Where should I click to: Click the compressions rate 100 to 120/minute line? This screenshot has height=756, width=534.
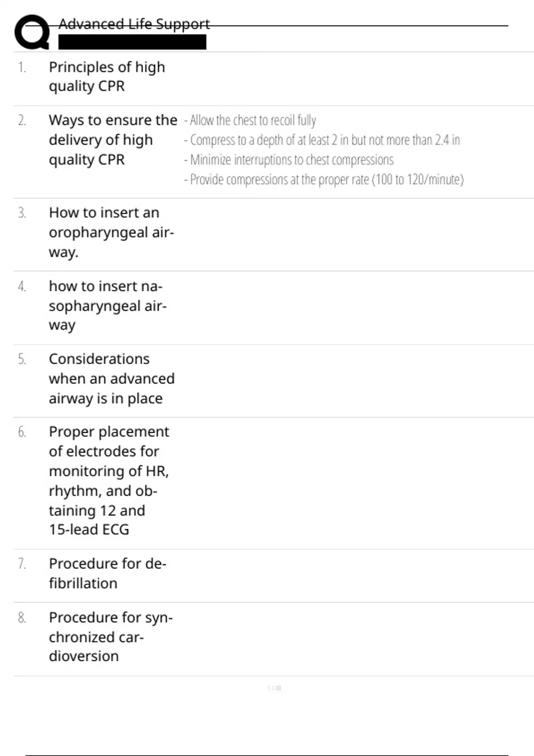[x=324, y=180]
